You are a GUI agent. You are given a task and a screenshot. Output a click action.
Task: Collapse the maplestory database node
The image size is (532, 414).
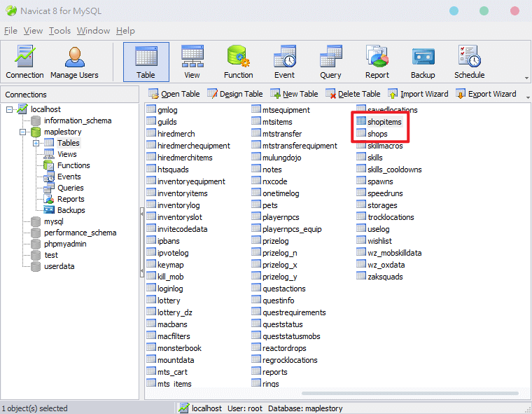click(22, 132)
